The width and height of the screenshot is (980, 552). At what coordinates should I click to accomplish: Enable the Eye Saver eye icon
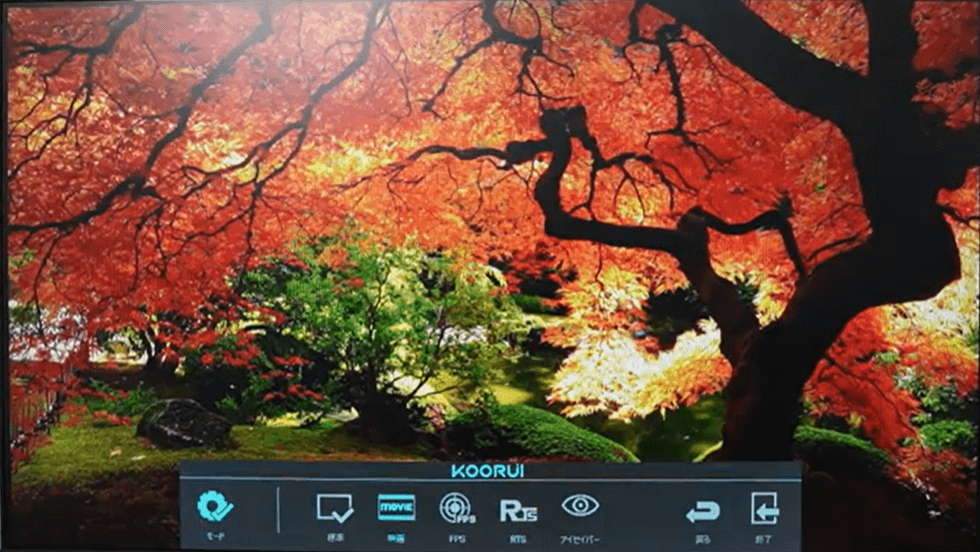tap(581, 507)
